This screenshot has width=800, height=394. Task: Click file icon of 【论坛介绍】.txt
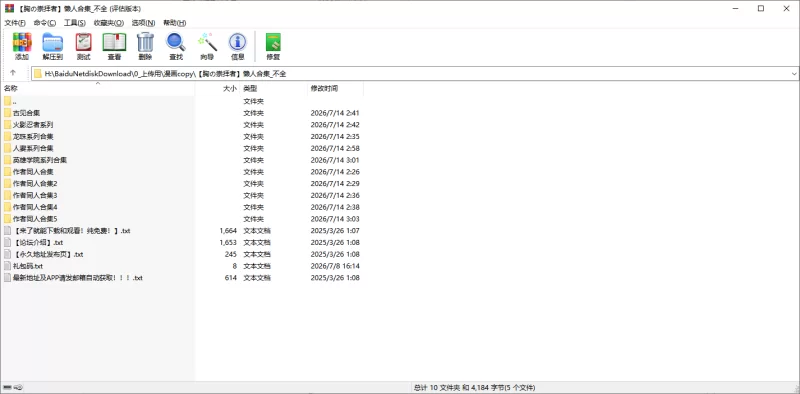[7, 242]
